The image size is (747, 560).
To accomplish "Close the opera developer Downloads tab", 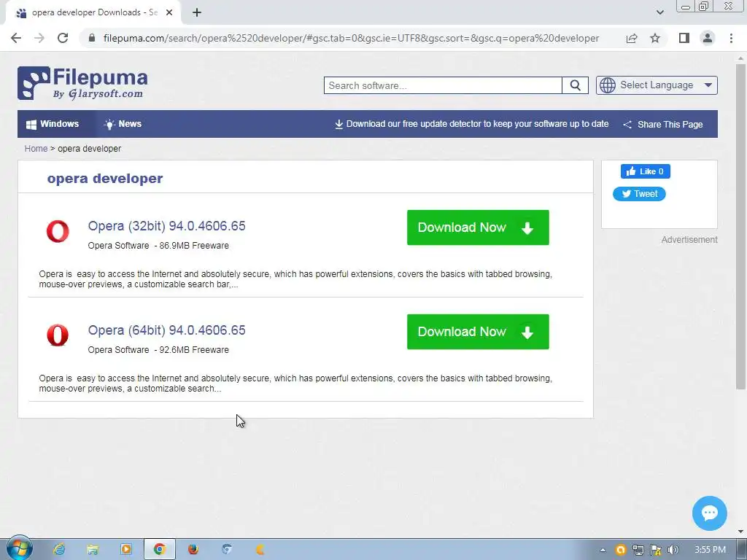I will [169, 13].
